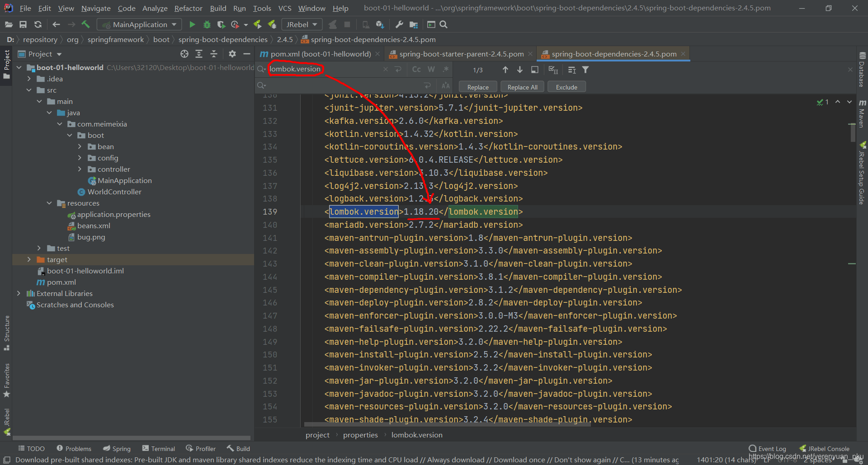Screen dimensions: 868x465
Task: Click the Back navigation arrow
Action: (56, 24)
